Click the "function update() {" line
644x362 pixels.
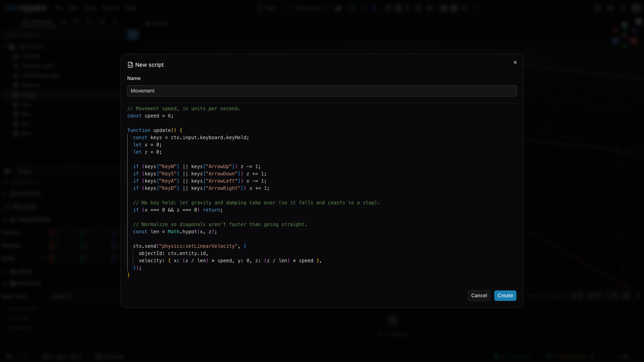coord(155,130)
